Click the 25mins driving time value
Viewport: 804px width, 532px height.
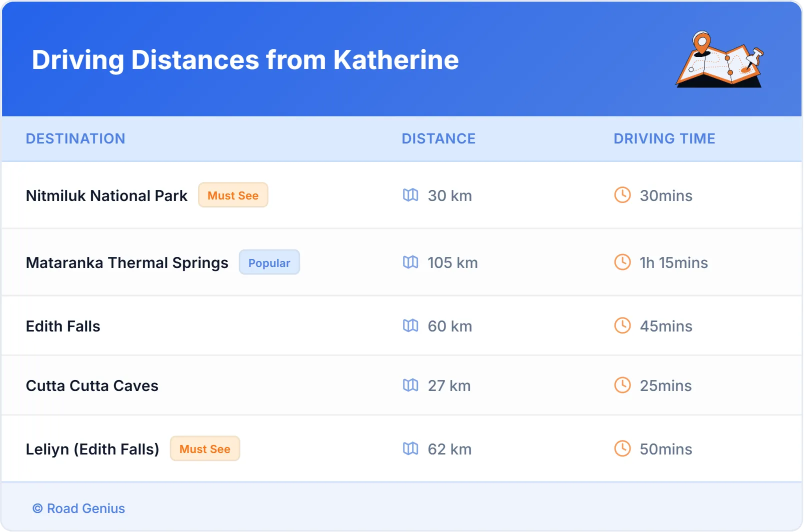click(665, 385)
